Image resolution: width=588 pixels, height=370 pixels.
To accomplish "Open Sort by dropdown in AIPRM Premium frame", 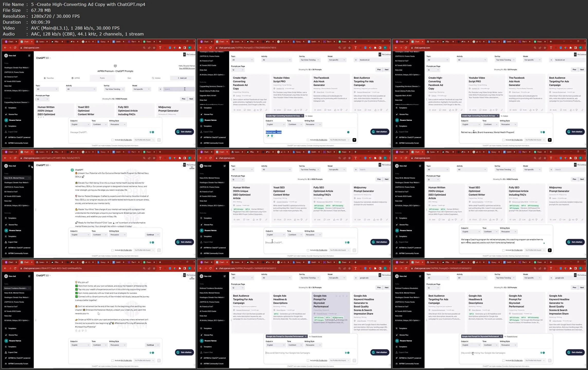I will tap(114, 89).
